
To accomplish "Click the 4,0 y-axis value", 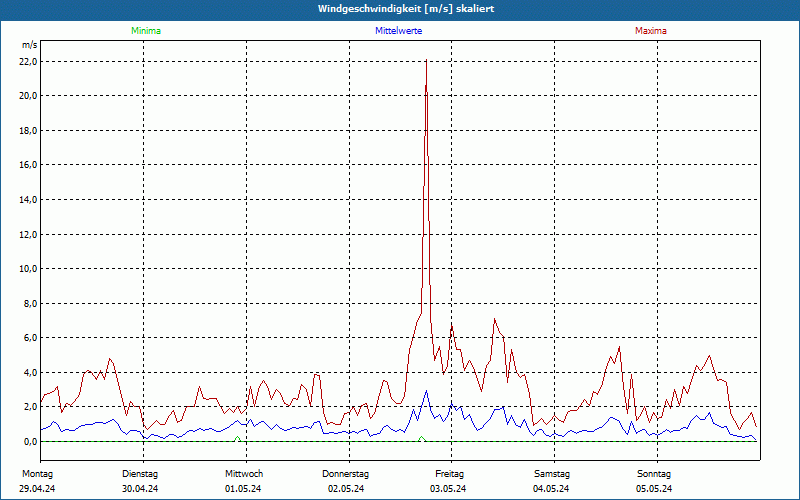I will pos(31,372).
